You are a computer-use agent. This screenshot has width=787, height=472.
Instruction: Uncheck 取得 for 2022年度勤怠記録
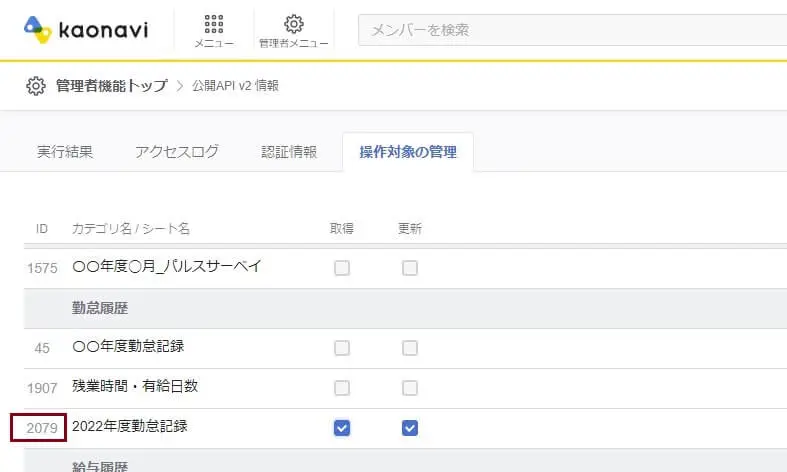click(342, 428)
